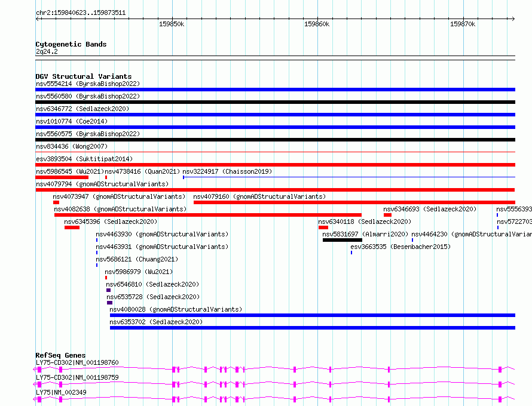Click the esv3893504 (Suktitipat2014) label
532x406 pixels.
(x=84, y=159)
